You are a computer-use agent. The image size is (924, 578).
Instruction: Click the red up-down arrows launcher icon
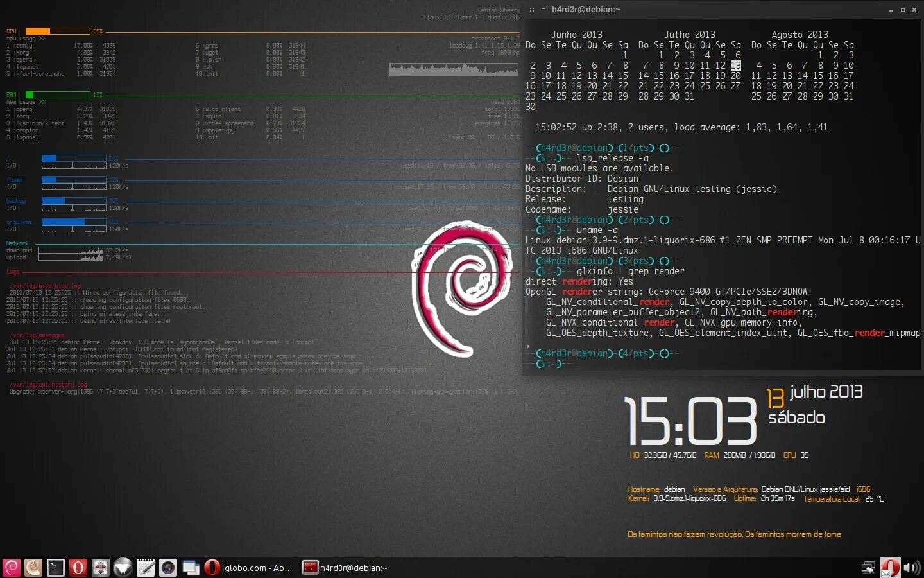[x=101, y=568]
